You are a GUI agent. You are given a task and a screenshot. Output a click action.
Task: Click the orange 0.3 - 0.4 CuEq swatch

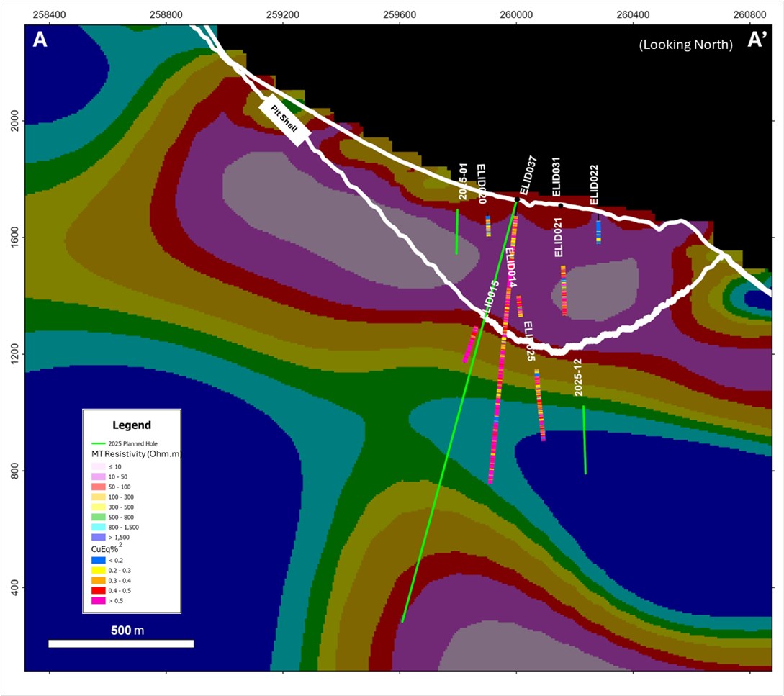click(x=99, y=580)
